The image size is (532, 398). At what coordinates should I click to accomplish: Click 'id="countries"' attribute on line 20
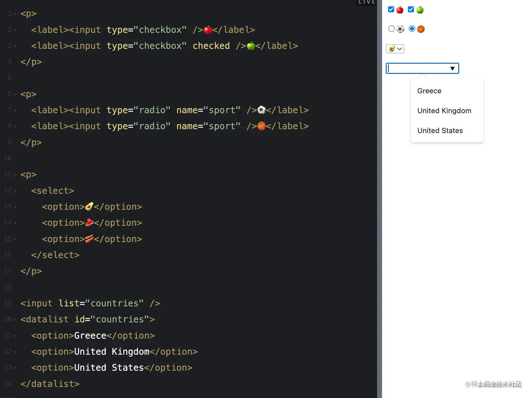(112, 319)
